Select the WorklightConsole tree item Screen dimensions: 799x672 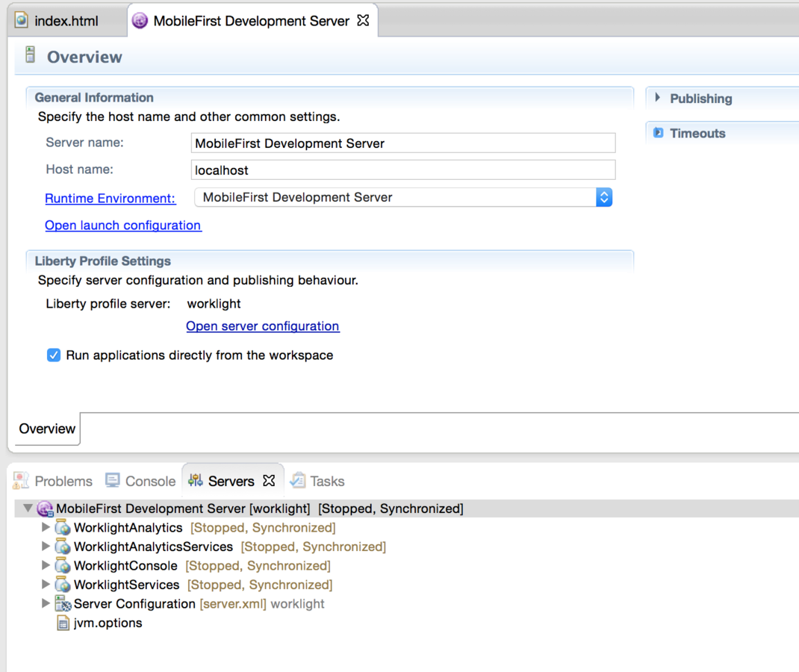coord(125,565)
